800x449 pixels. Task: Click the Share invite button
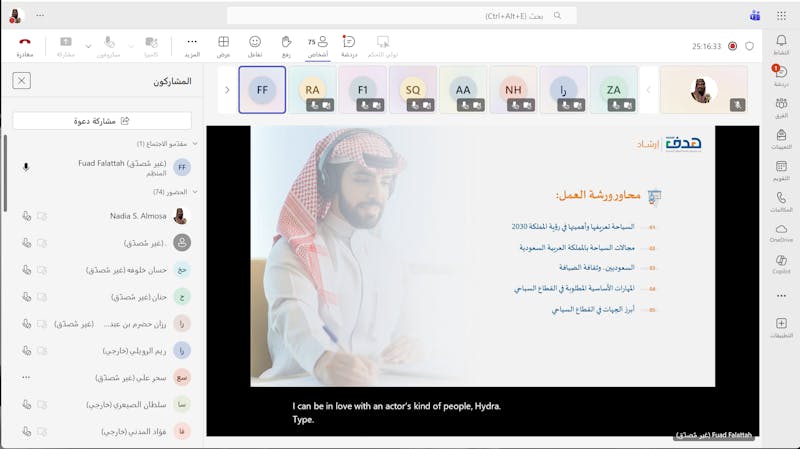(102, 120)
